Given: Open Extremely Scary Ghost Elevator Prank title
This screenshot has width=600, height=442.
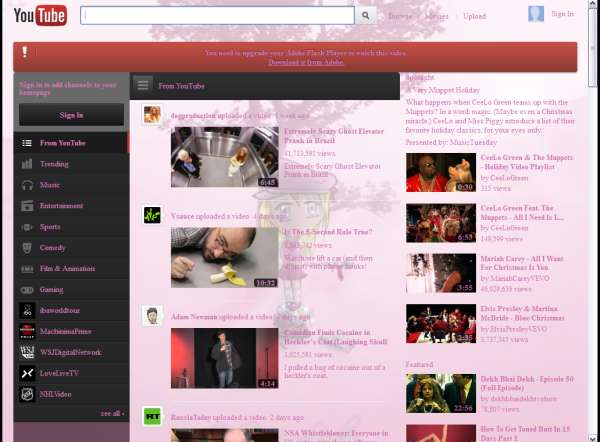Looking at the screenshot, I should pos(334,136).
